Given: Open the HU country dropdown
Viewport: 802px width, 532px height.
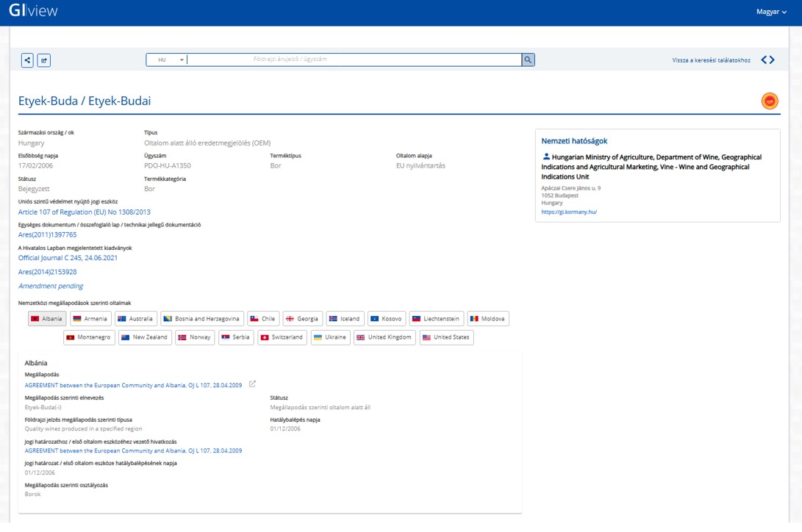Looking at the screenshot, I should (x=167, y=60).
